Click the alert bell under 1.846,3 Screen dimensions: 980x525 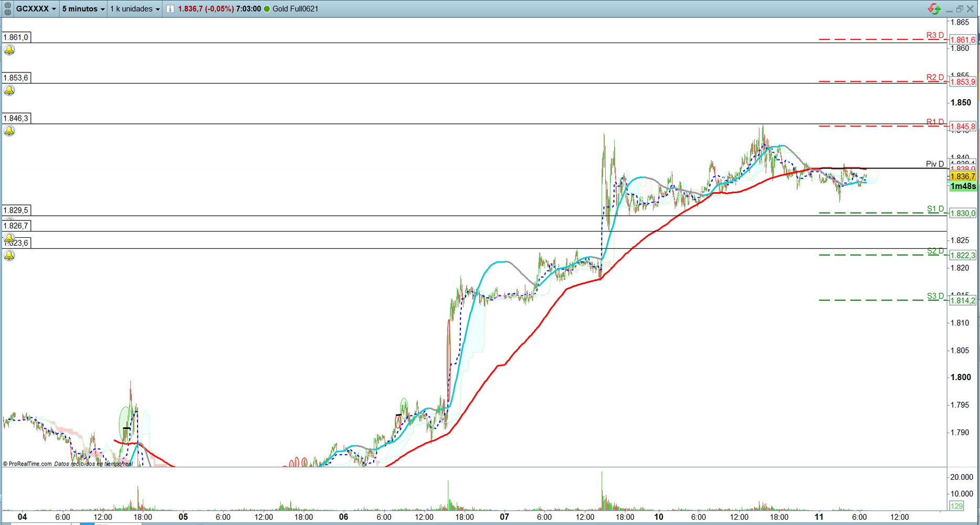(x=9, y=131)
